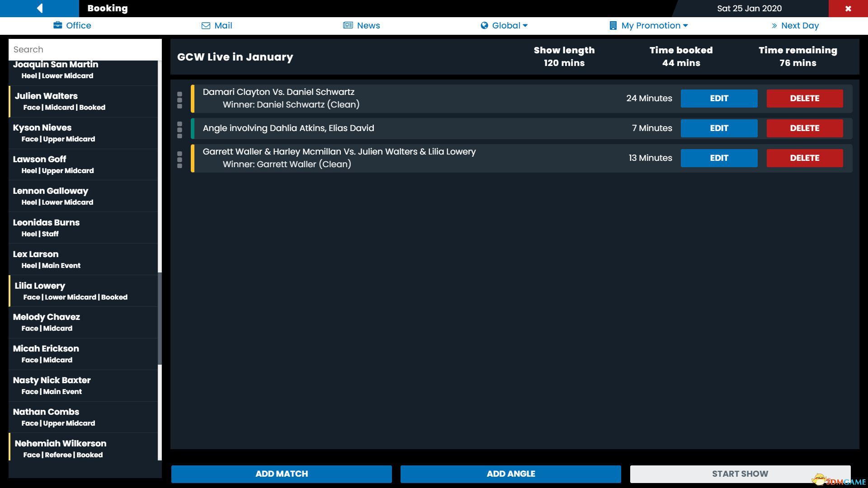Grab drag handle of Damari Clayton match
The height and width of the screenshot is (488, 868).
(179, 100)
